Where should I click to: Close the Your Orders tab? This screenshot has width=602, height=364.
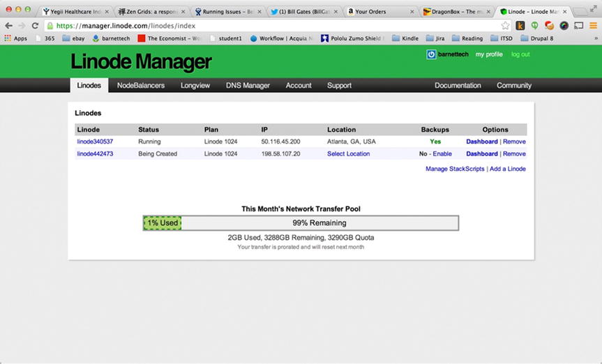click(412, 12)
